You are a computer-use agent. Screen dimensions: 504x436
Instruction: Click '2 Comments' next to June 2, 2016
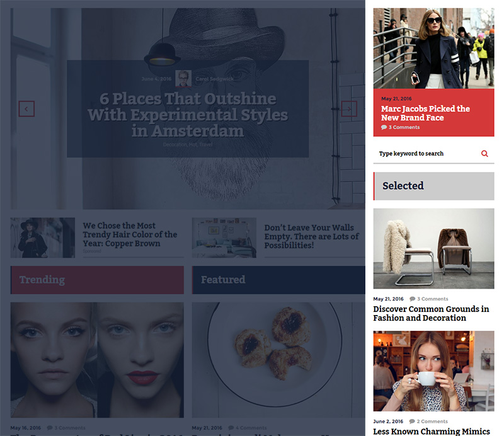432,422
